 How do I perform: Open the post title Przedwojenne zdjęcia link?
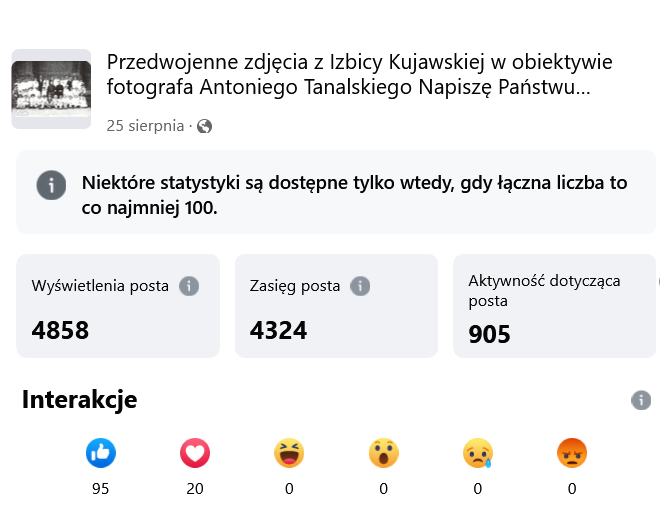359,74
